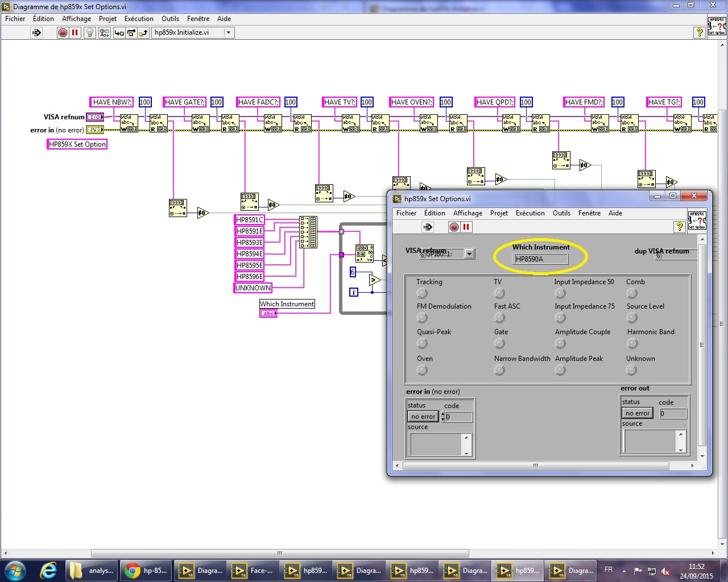Image resolution: width=728 pixels, height=582 pixels.
Task: Pause the block diagram VI execution
Action: (x=75, y=32)
